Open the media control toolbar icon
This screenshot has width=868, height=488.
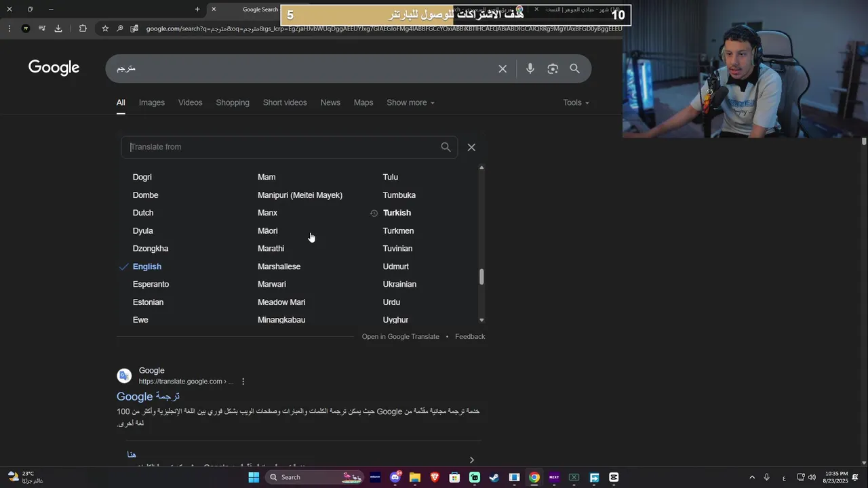(42, 28)
